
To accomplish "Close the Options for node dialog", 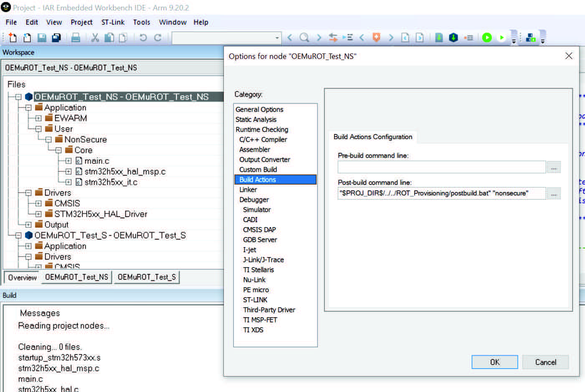I will (569, 56).
